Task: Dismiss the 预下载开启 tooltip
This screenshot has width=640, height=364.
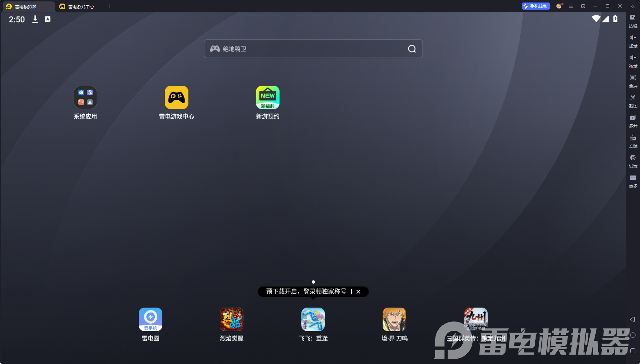Action: (x=358, y=292)
